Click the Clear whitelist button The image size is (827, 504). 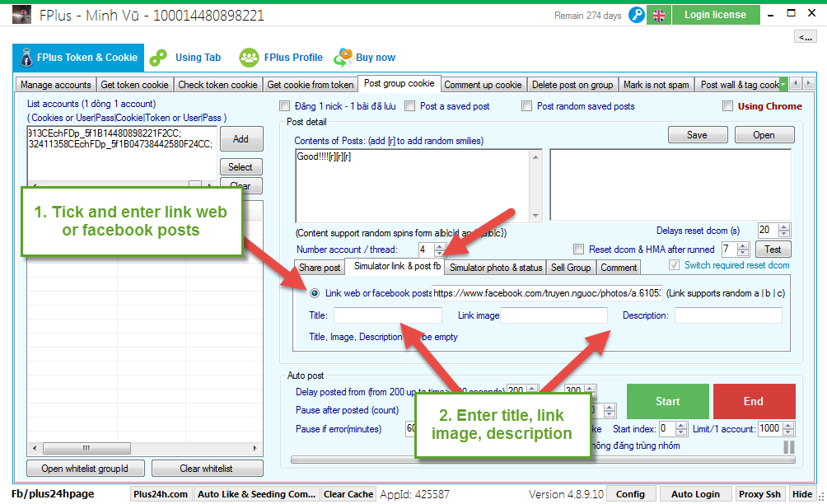click(206, 469)
